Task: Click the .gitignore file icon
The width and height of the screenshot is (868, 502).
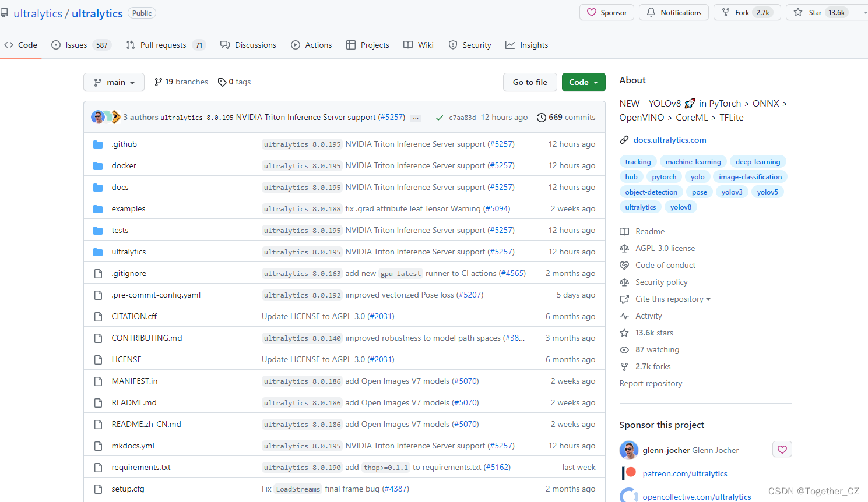Action: click(98, 274)
